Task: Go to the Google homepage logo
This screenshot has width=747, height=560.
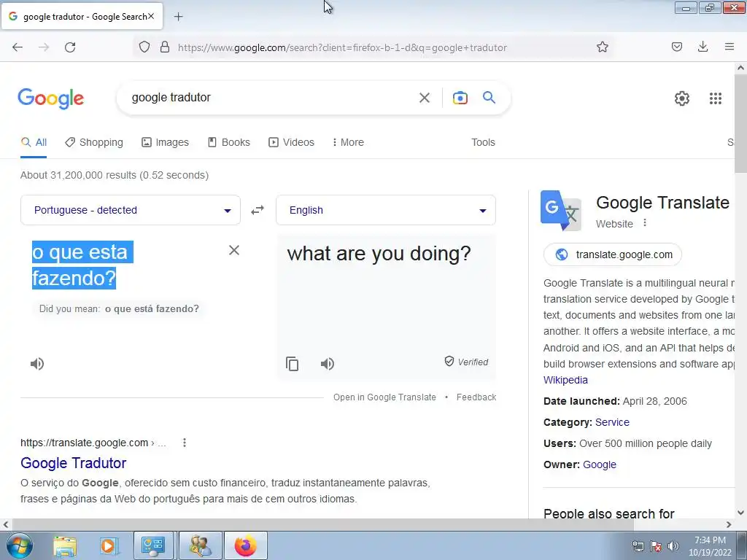Action: pyautogui.click(x=51, y=98)
